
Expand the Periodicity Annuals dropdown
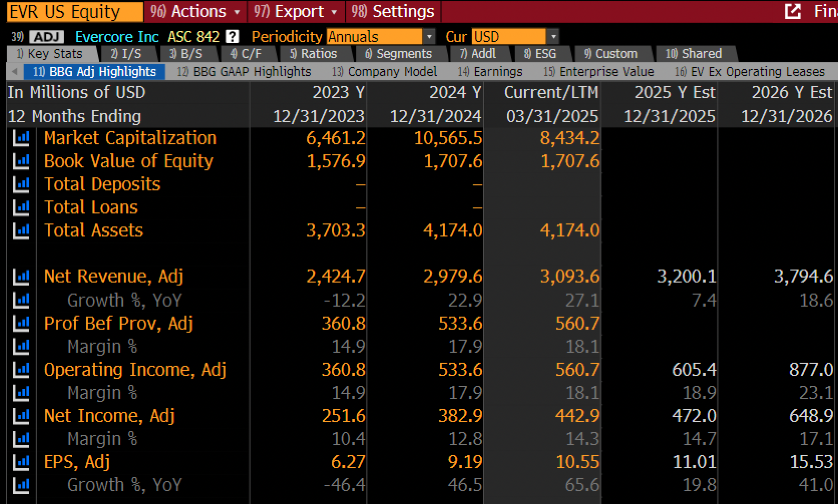click(x=380, y=37)
